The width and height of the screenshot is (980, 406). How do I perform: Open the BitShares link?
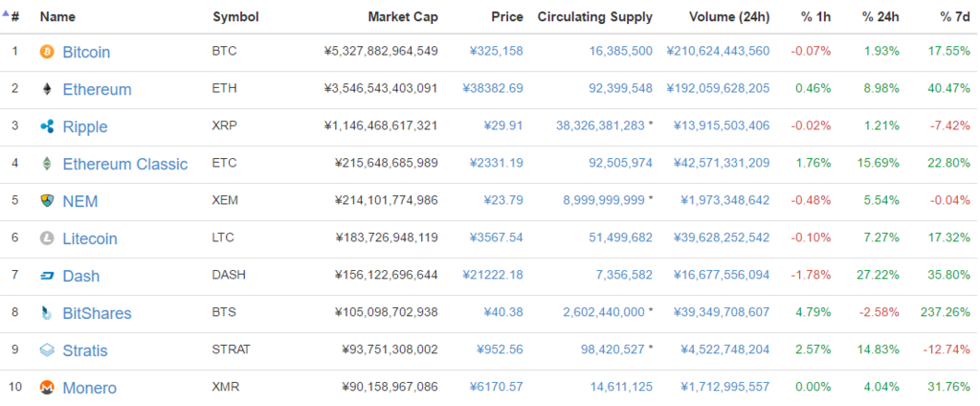97,313
